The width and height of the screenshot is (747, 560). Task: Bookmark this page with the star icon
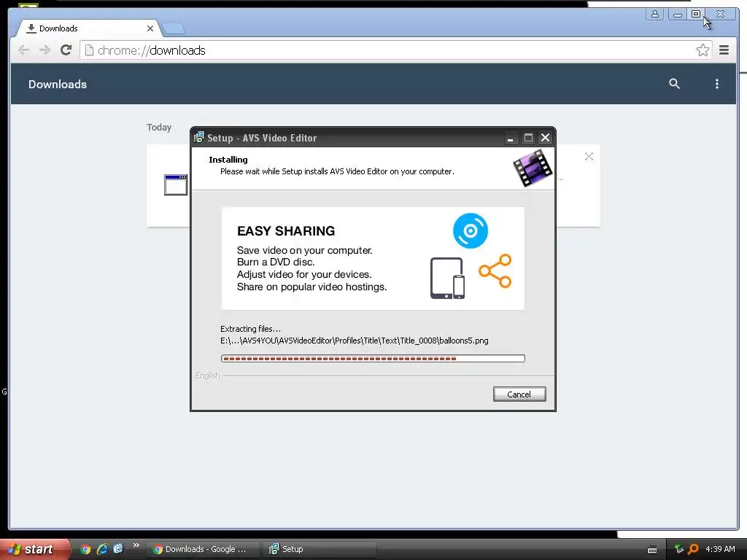point(703,50)
